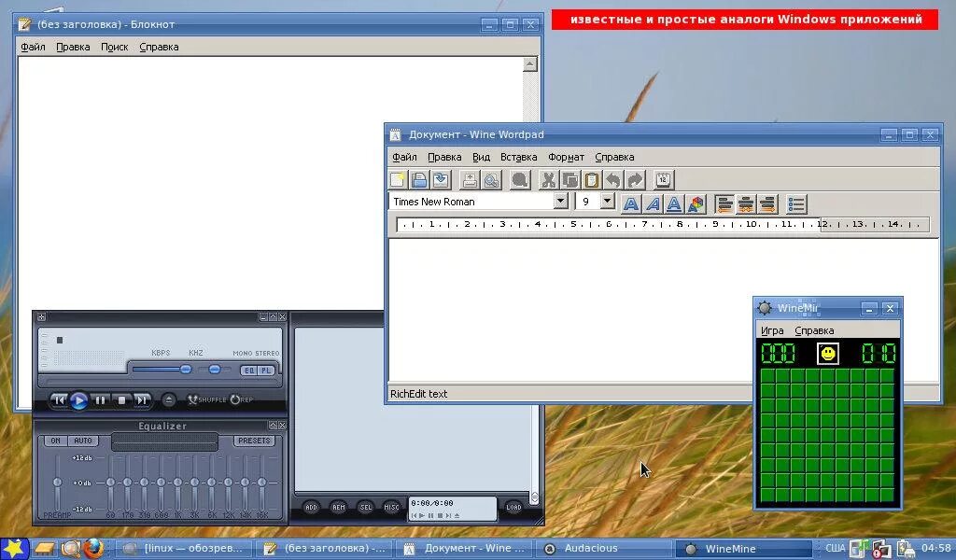Open the Игра menu in WineMine

[772, 331]
